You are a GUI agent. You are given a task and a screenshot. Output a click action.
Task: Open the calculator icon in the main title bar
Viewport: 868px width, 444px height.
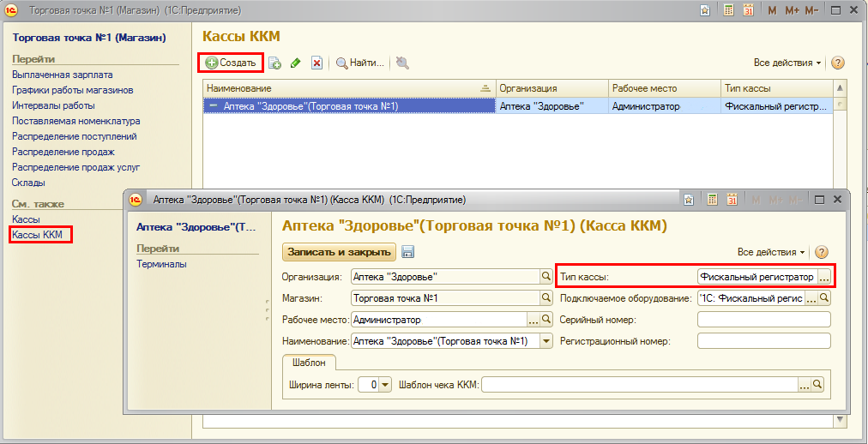728,10
